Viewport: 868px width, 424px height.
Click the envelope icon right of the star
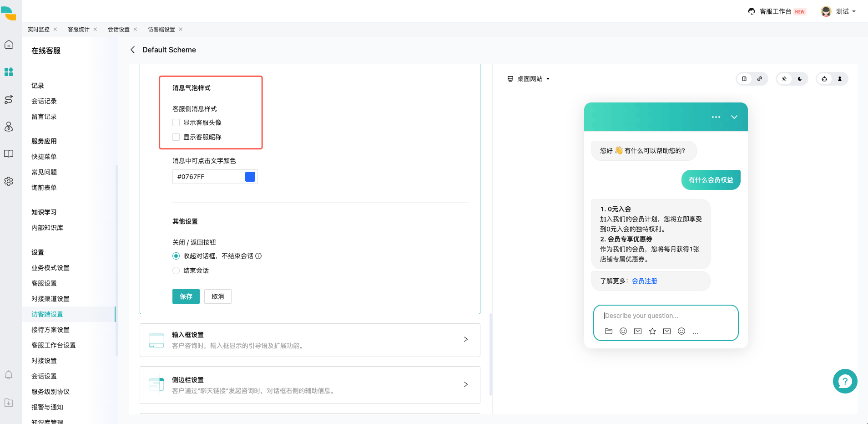tap(667, 331)
